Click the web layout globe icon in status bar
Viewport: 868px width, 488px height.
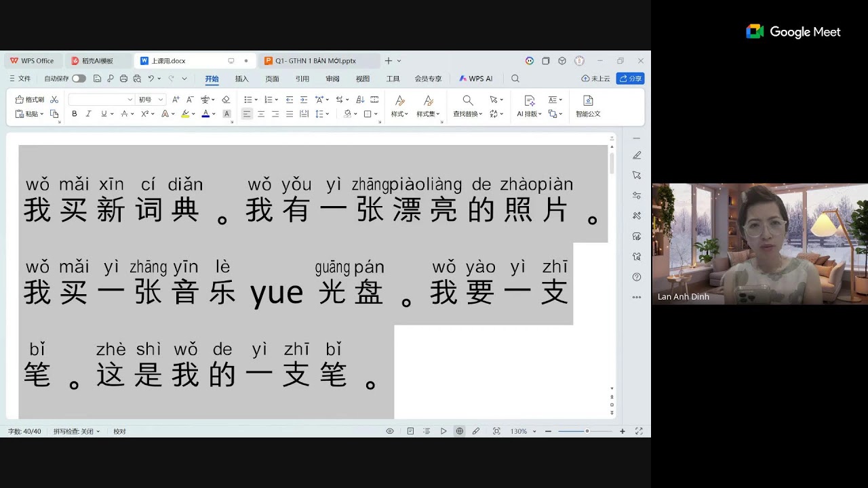[460, 431]
